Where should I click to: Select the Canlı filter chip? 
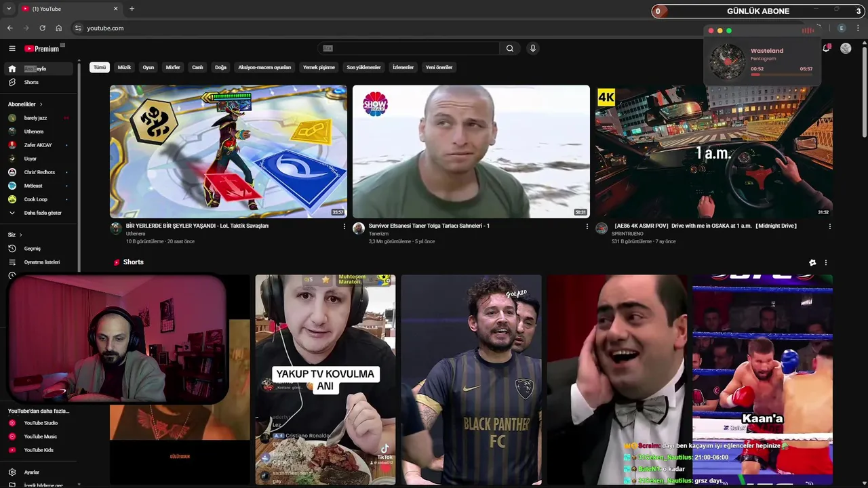[x=197, y=67]
